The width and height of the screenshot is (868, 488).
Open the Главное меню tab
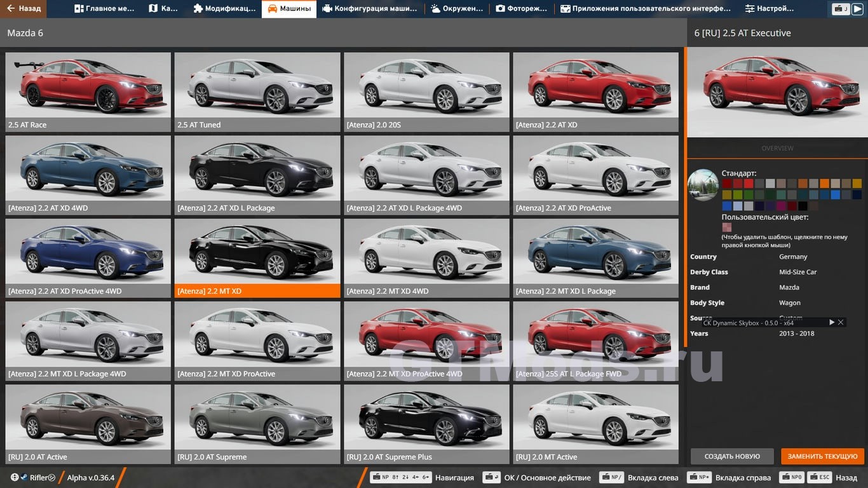point(104,9)
